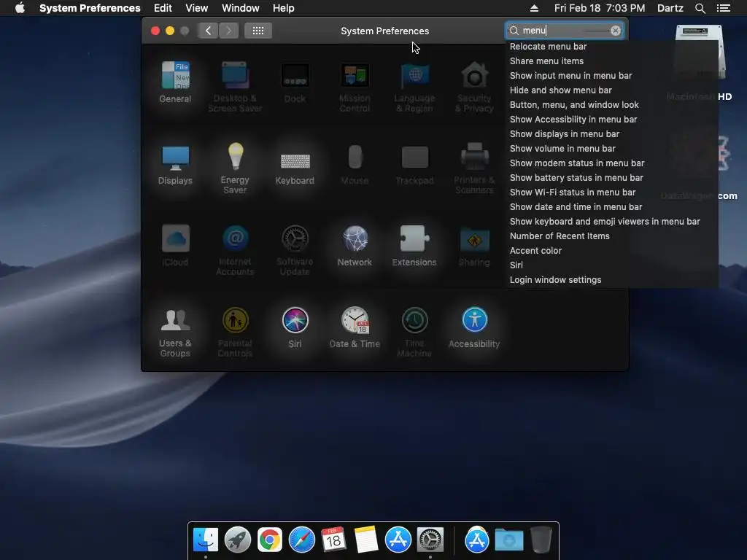Open the iCloud preferences pane
The width and height of the screenshot is (747, 560).
pyautogui.click(x=175, y=246)
